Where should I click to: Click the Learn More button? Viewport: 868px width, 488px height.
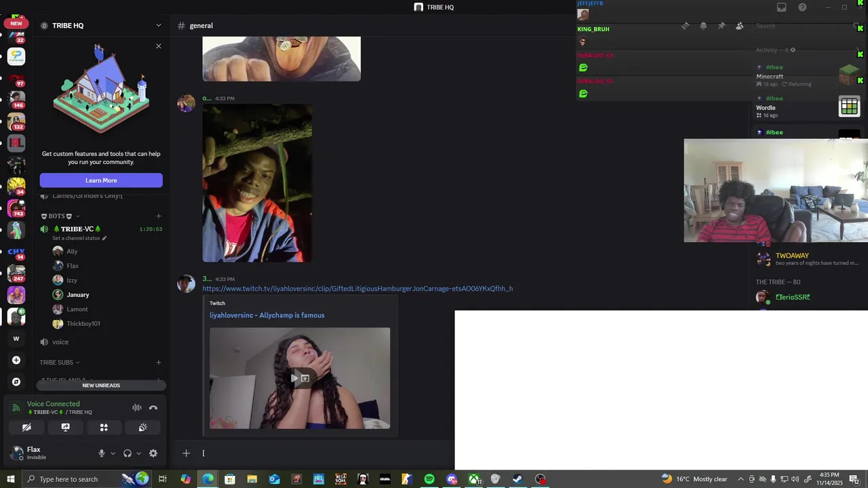point(101,180)
